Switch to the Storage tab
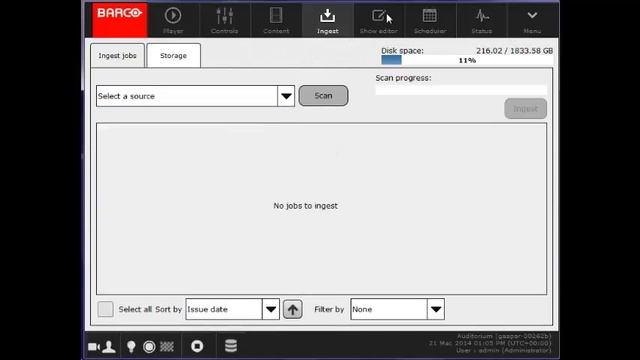The height and width of the screenshot is (360, 640). pos(173,56)
